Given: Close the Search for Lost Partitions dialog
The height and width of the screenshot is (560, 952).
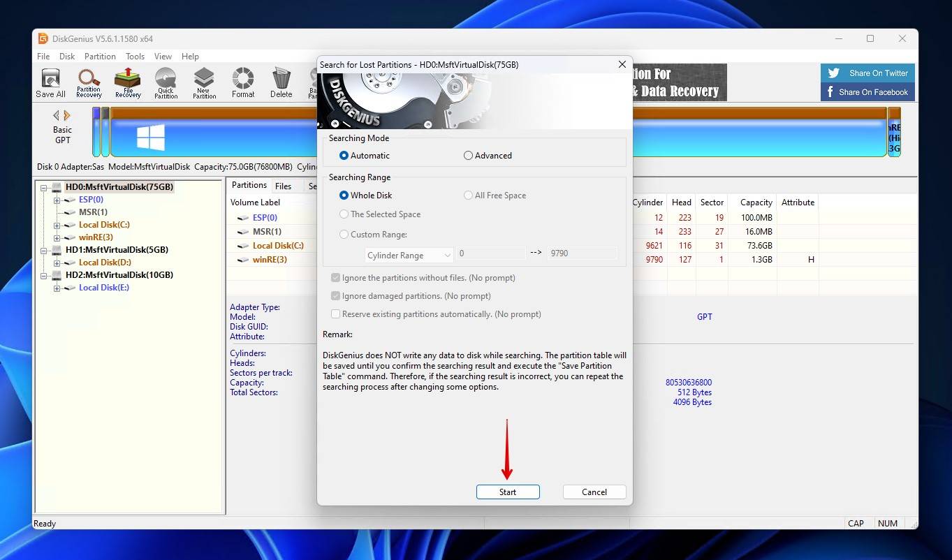Looking at the screenshot, I should coord(622,64).
